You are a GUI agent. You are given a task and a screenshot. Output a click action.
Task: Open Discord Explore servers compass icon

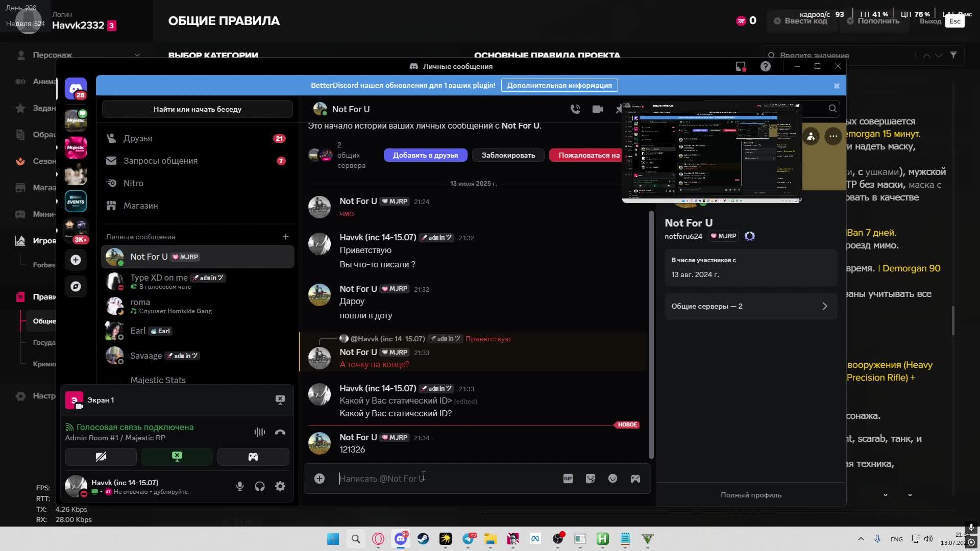coord(76,286)
